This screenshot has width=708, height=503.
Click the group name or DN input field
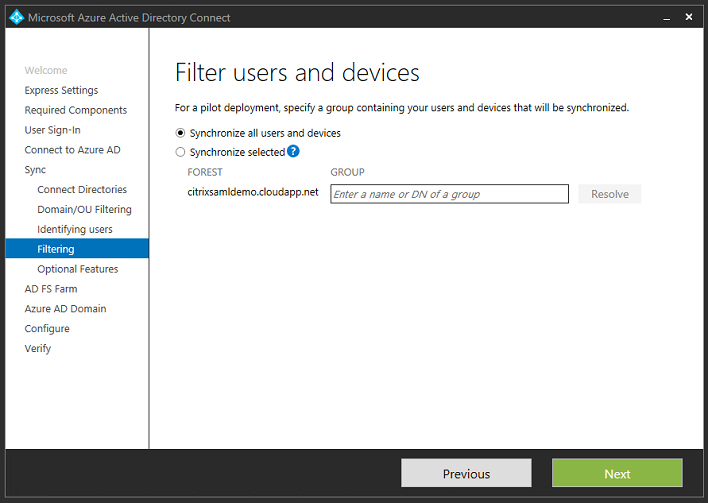(449, 194)
